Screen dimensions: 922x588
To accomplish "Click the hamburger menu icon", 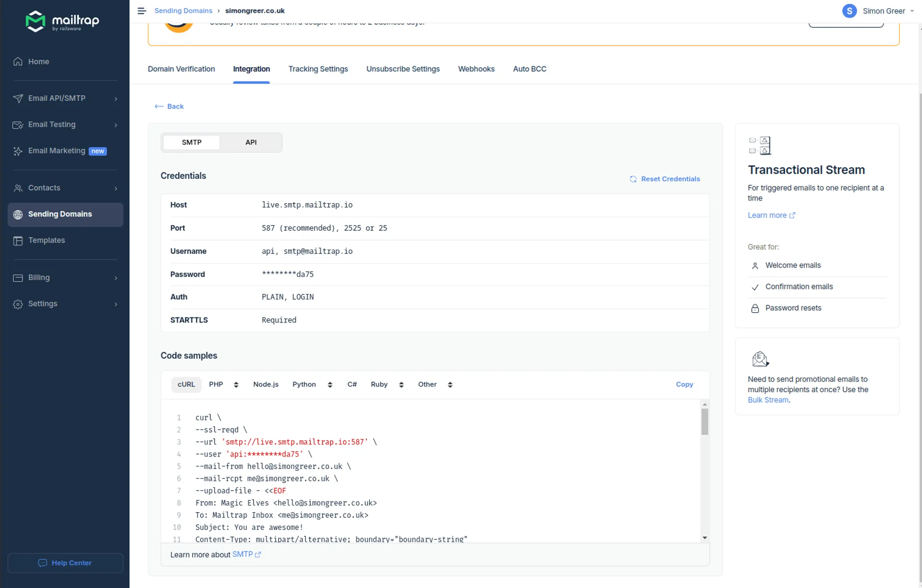I will [141, 11].
